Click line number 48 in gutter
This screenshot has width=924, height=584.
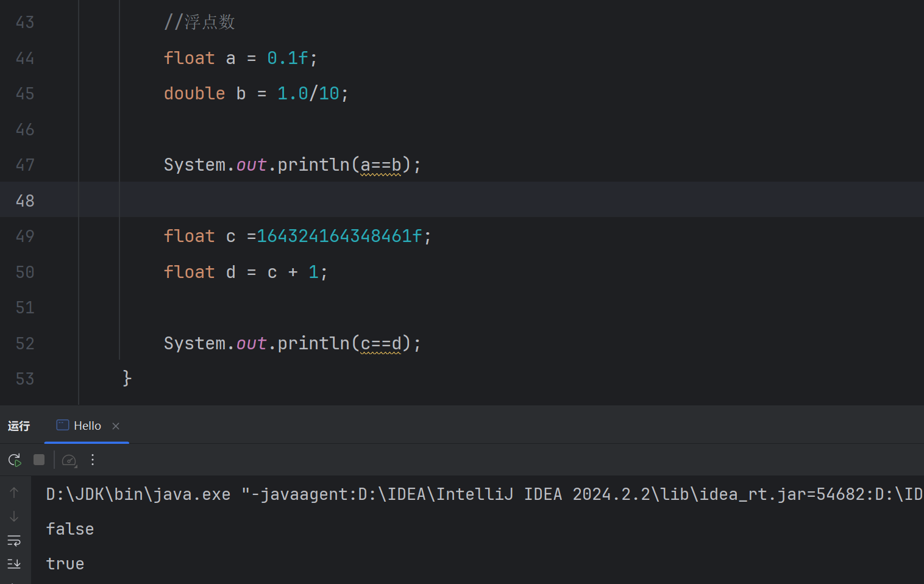(25, 201)
